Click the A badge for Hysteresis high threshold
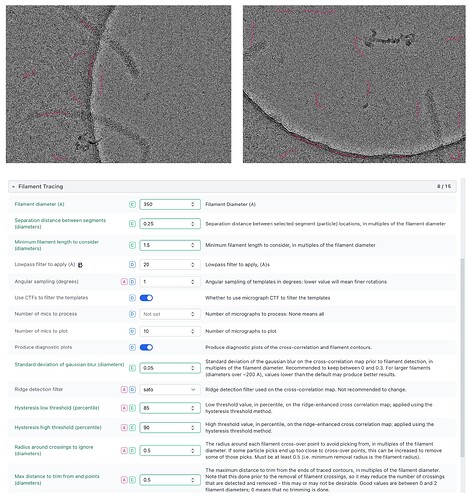Viewport: 471px width, 500px height. [124, 427]
